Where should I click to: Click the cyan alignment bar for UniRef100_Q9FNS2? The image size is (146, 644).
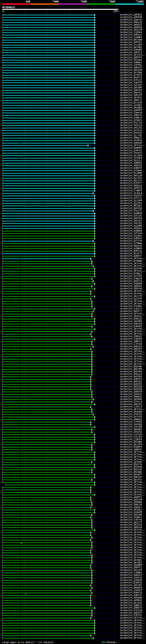click(49, 15)
